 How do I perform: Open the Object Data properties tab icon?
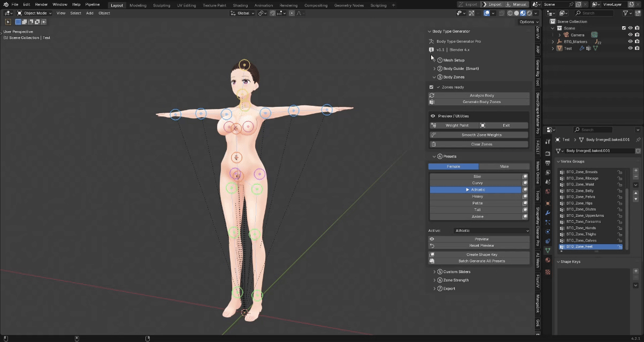pos(548,250)
